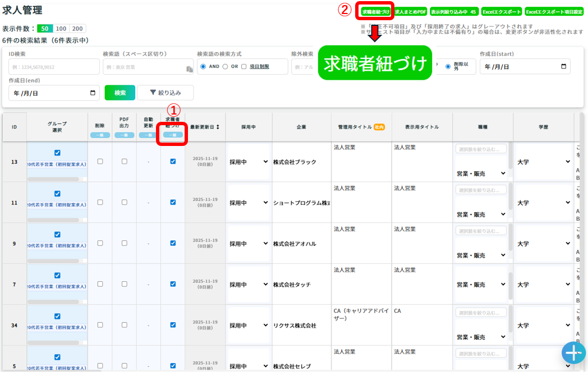Open calendar picker for 作成日(start)
The image size is (588, 375).
click(x=563, y=67)
